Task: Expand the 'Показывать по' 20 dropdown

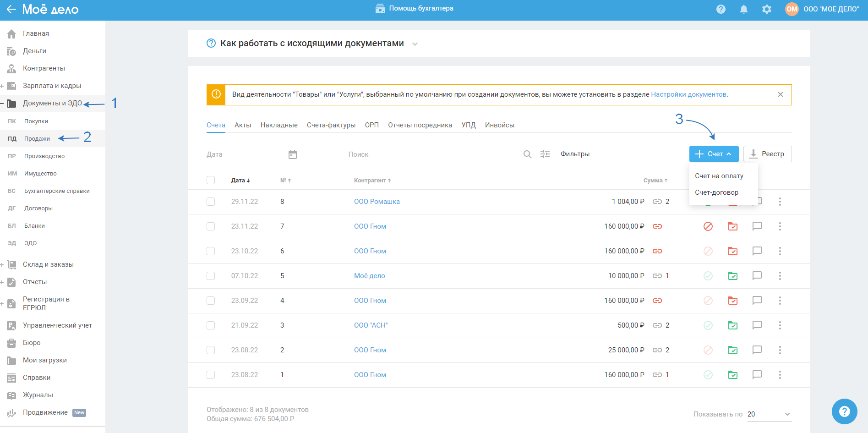Action: tap(769, 414)
